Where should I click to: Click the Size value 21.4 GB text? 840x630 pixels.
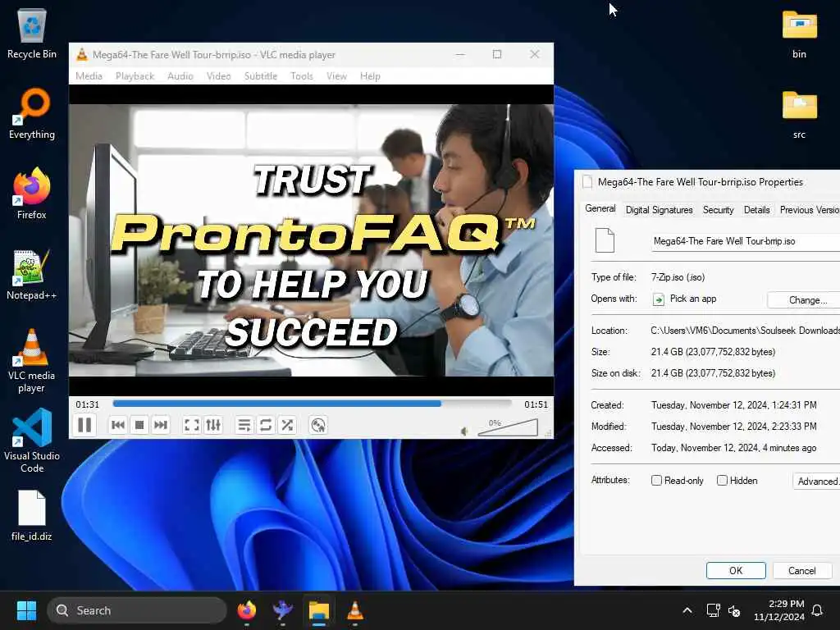click(x=713, y=352)
